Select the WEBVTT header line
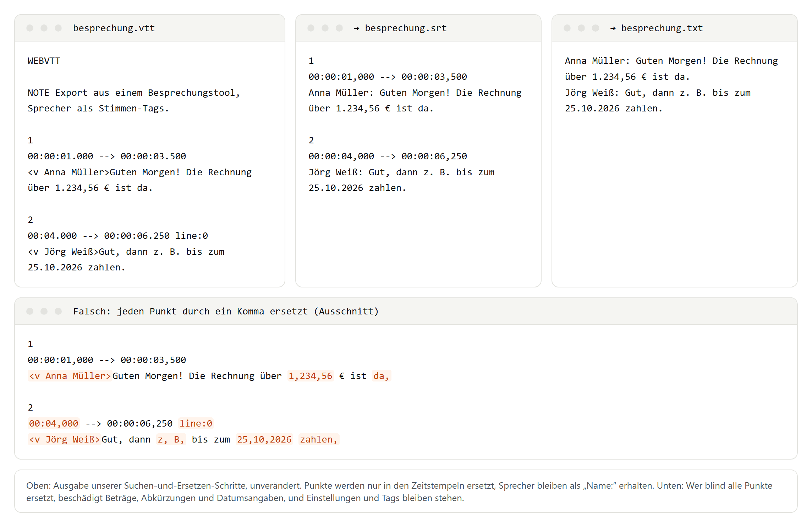812x527 pixels. tap(44, 61)
